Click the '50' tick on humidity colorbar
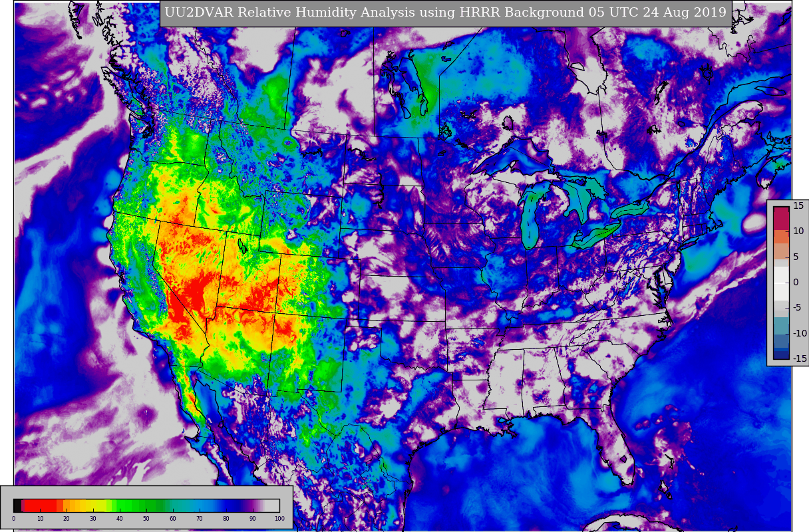The image size is (809, 532). tap(146, 518)
